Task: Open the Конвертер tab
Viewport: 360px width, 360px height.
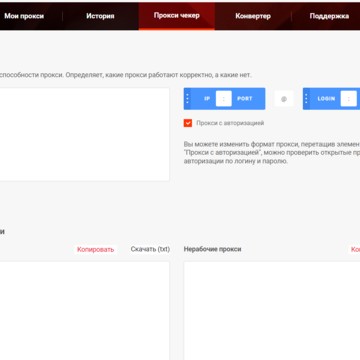Action: coord(253,16)
